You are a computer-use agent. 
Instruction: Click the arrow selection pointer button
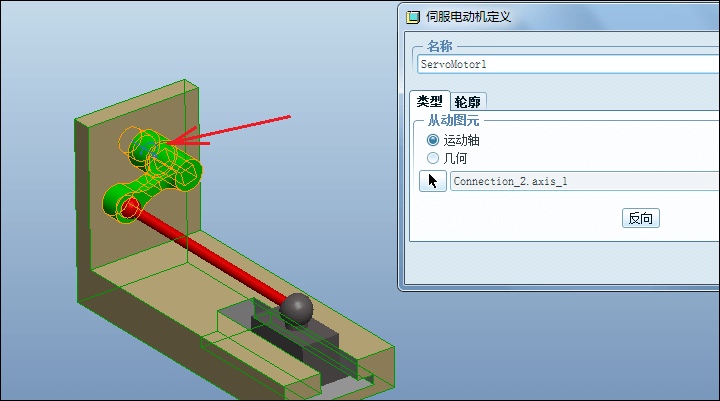coord(433,181)
